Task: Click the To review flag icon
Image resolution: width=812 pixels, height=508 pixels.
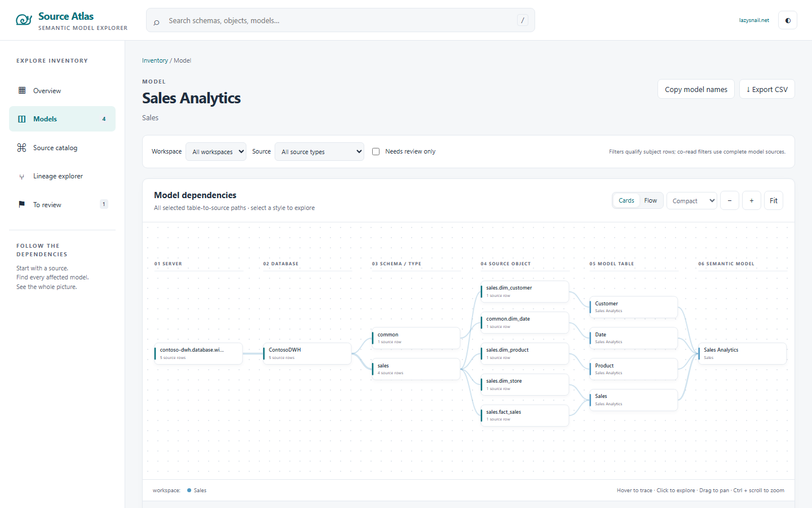Action: coord(22,204)
